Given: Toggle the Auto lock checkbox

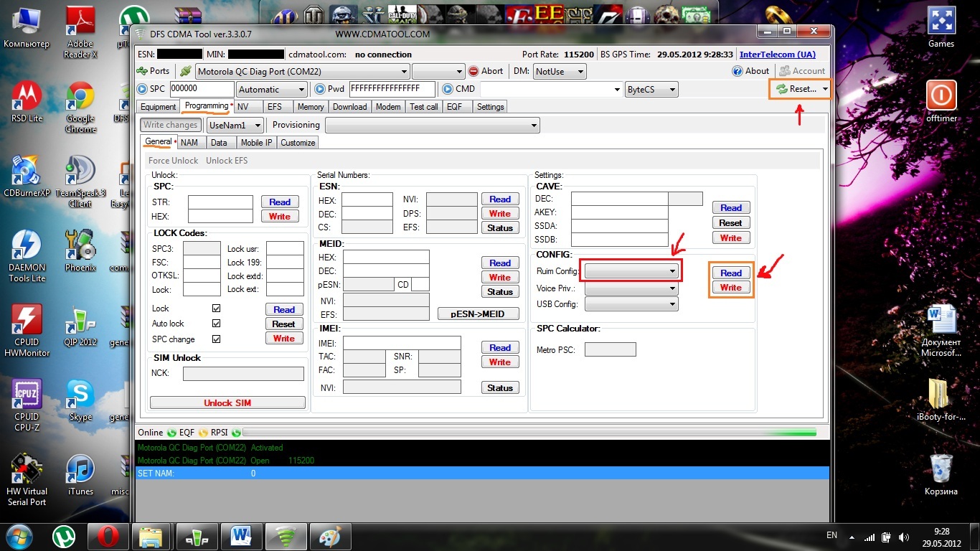Looking at the screenshot, I should [216, 324].
